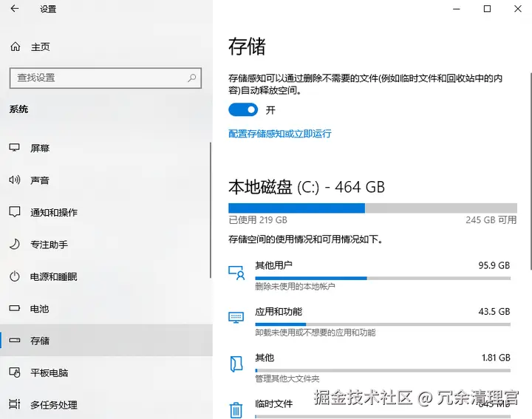Click the 平板电脑 tablet icon
532x419 pixels.
coord(15,372)
